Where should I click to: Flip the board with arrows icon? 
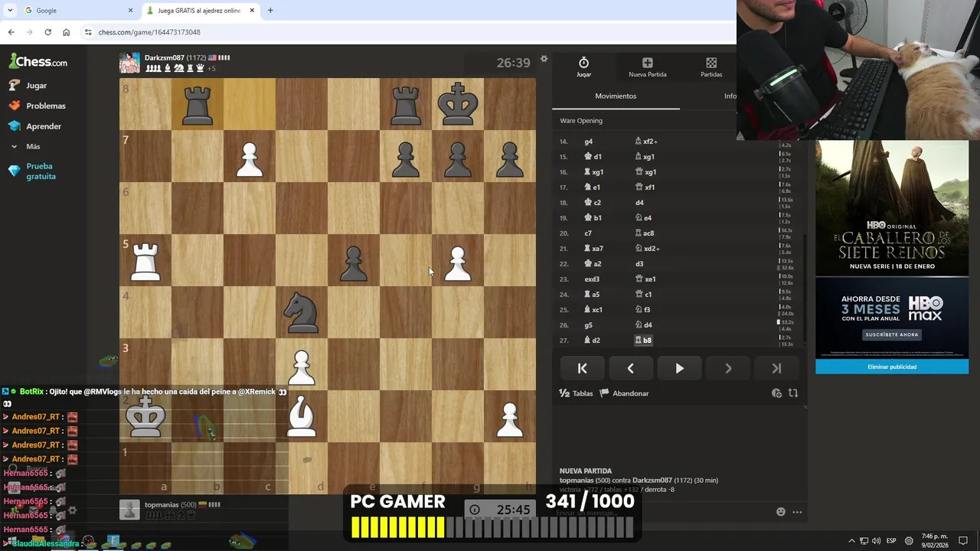[793, 393]
